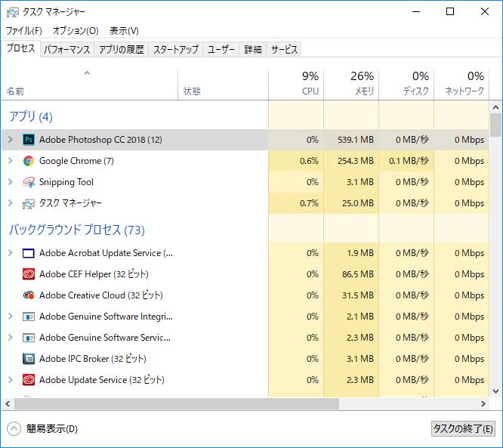Click the タスク マネージャー process row icon
Viewport: 503px width, 448px height.
29,203
